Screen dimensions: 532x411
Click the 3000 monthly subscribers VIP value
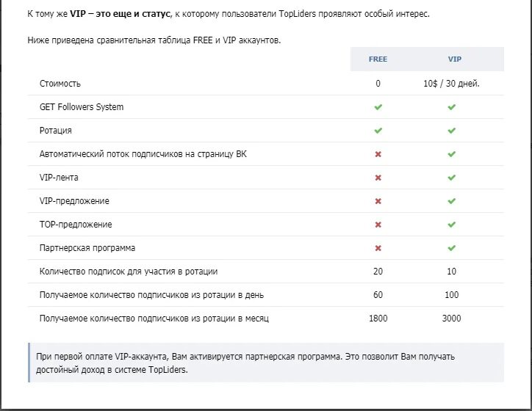click(451, 319)
